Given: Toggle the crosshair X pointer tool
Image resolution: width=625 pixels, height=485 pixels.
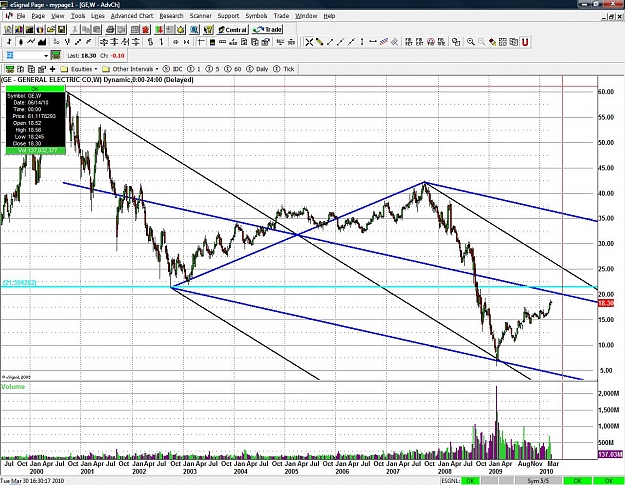Looking at the screenshot, I should [309, 42].
